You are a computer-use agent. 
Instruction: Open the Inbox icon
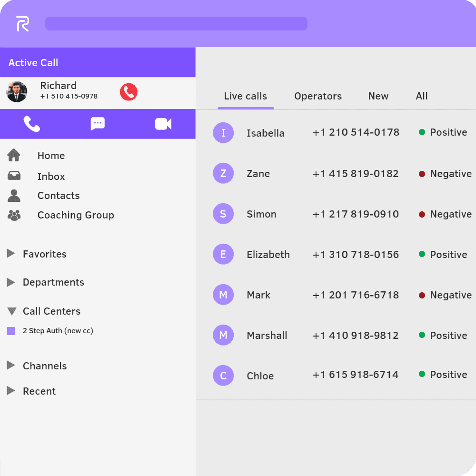click(14, 175)
